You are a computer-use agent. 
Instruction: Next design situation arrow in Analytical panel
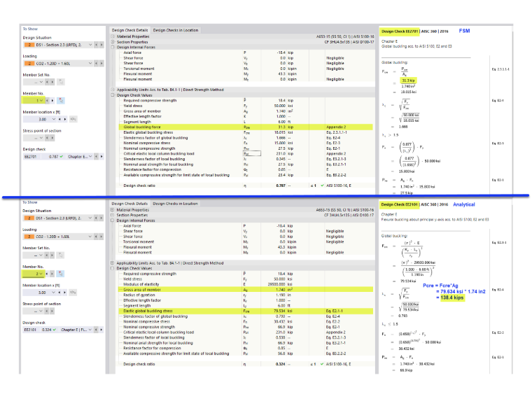(101, 218)
